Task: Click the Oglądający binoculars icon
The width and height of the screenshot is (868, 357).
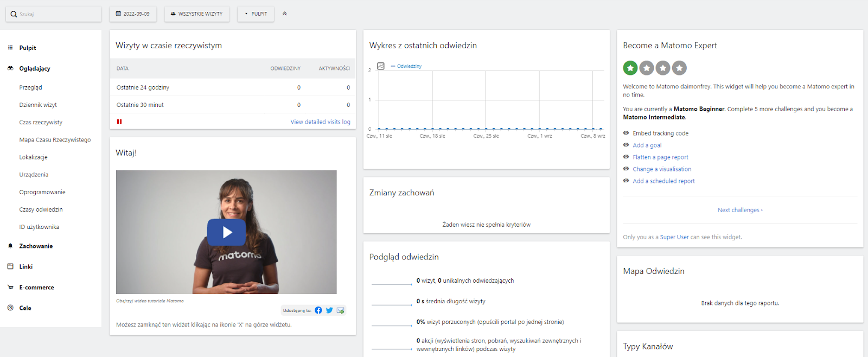Action: [x=10, y=68]
